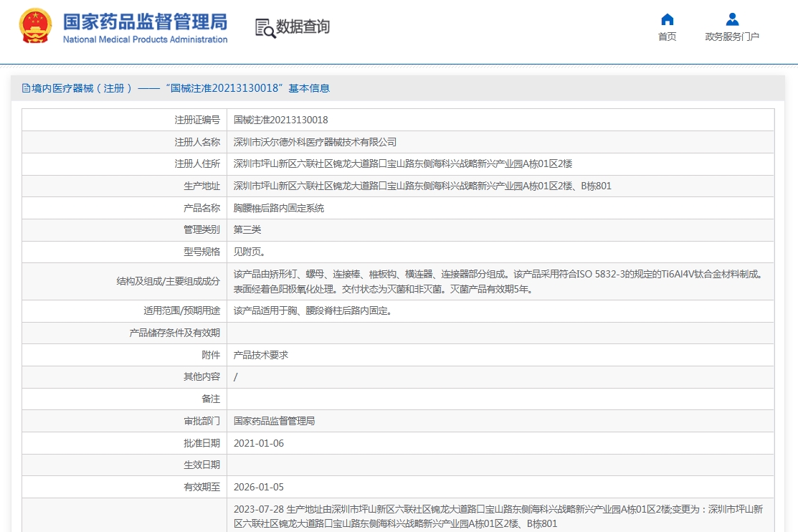
Task: Click the 附件 row label
Action: tap(212, 355)
